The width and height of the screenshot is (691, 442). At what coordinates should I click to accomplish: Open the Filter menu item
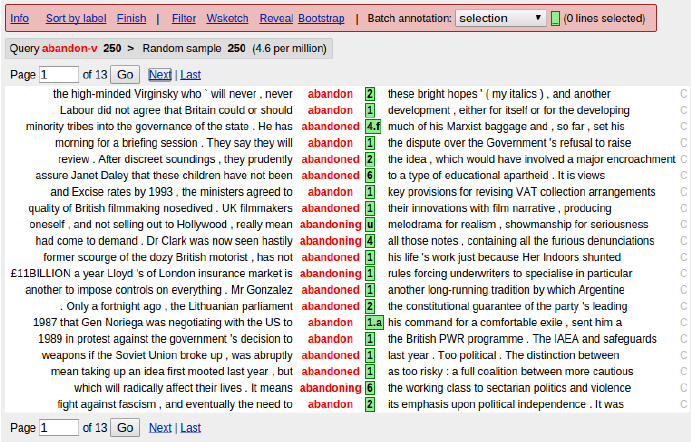184,19
